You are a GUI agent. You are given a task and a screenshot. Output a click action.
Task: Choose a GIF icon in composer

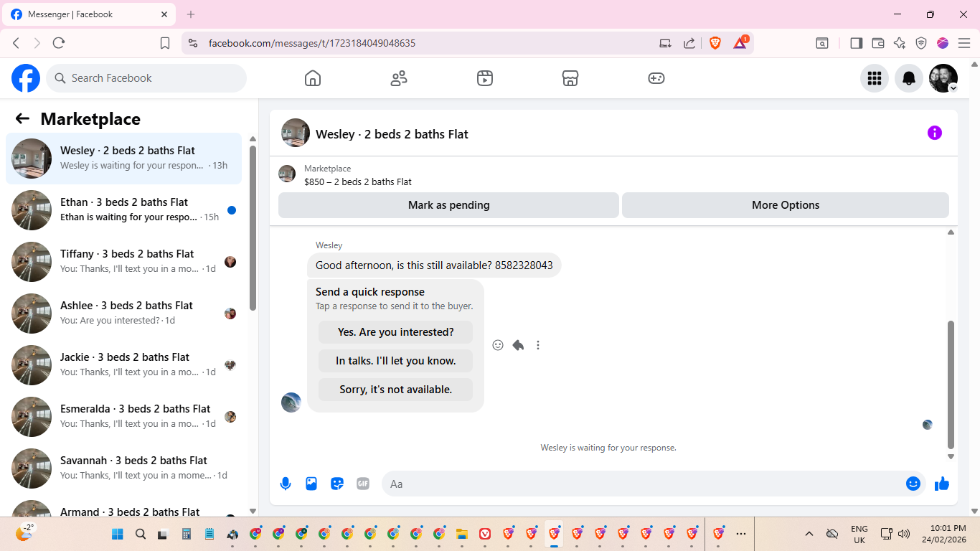pyautogui.click(x=363, y=484)
